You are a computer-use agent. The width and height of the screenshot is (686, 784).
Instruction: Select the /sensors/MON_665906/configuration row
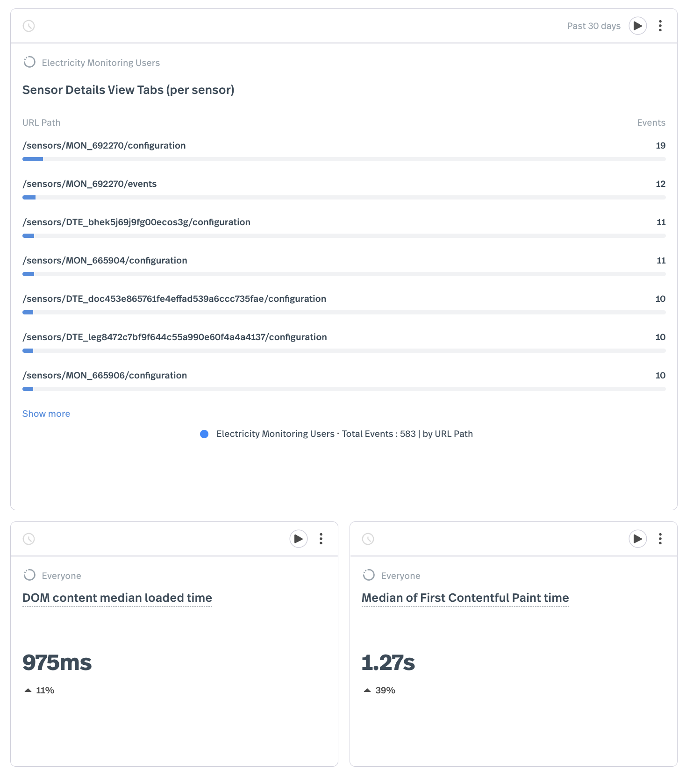(344, 380)
